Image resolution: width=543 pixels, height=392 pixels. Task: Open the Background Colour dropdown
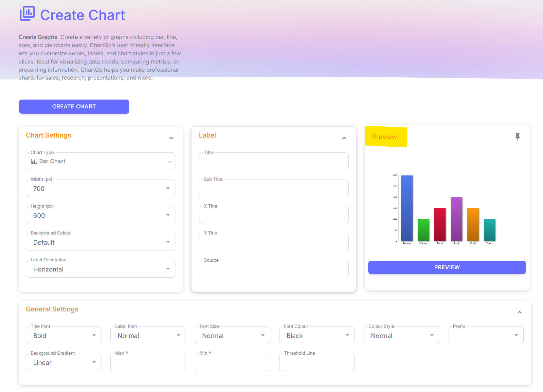[100, 242]
